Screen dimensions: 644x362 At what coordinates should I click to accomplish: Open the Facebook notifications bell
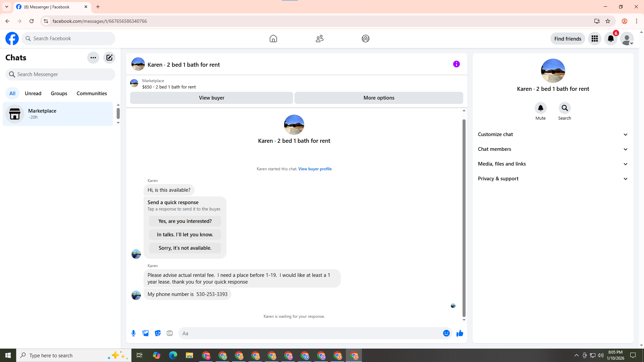(x=610, y=39)
